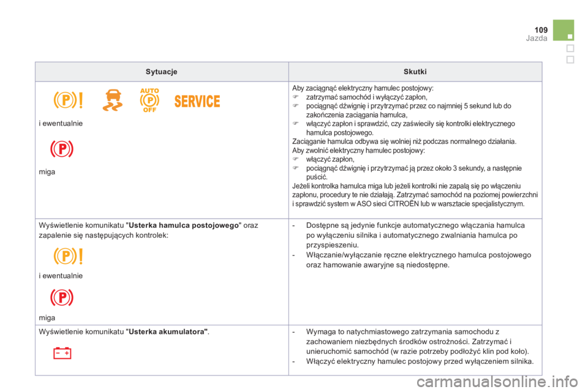Click the "miga" label in the first row

(x=47, y=173)
